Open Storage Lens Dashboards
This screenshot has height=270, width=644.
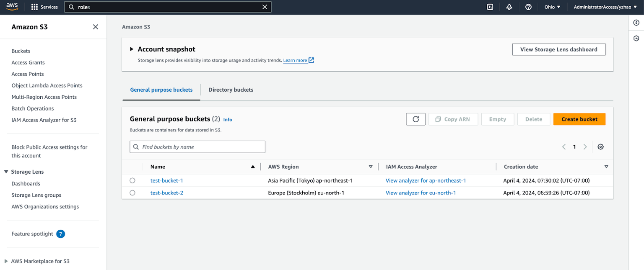click(x=26, y=184)
